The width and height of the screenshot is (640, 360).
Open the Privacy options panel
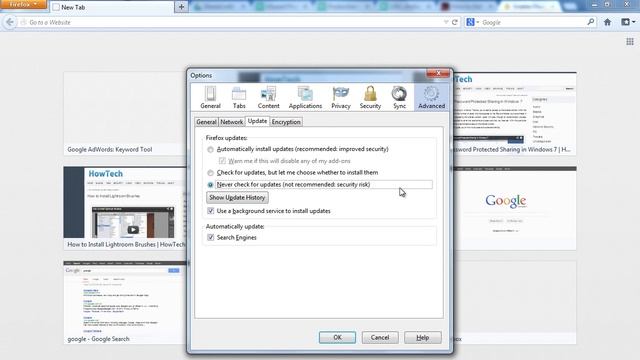(x=341, y=97)
